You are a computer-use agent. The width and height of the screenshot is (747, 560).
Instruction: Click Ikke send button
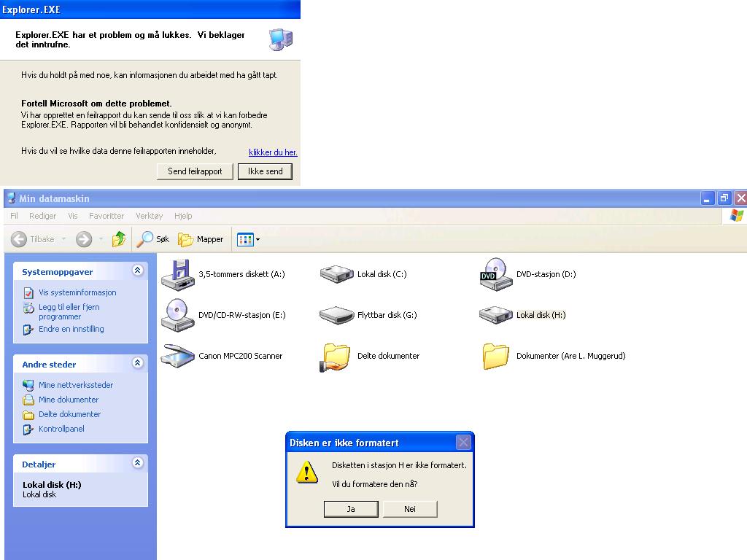[x=266, y=171]
